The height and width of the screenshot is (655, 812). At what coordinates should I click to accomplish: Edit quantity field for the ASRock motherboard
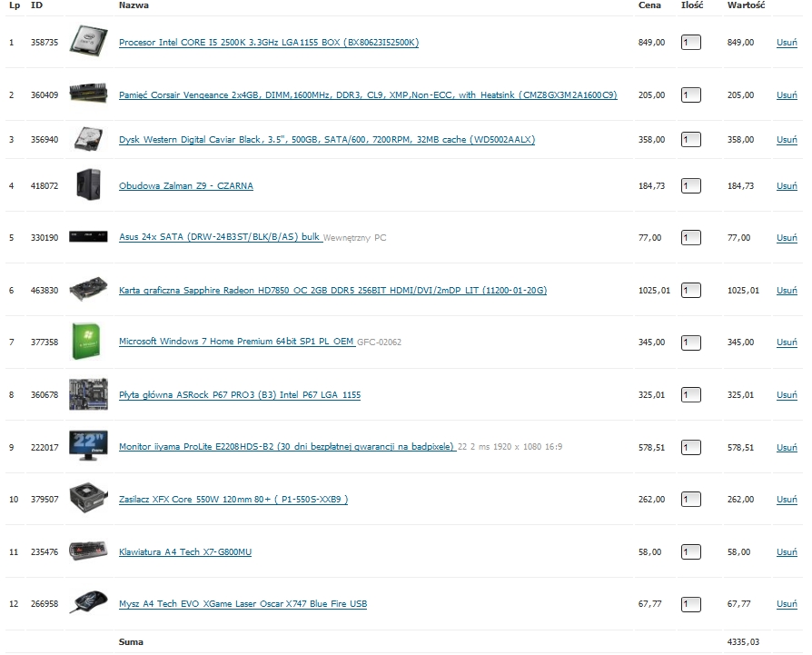[x=691, y=395]
